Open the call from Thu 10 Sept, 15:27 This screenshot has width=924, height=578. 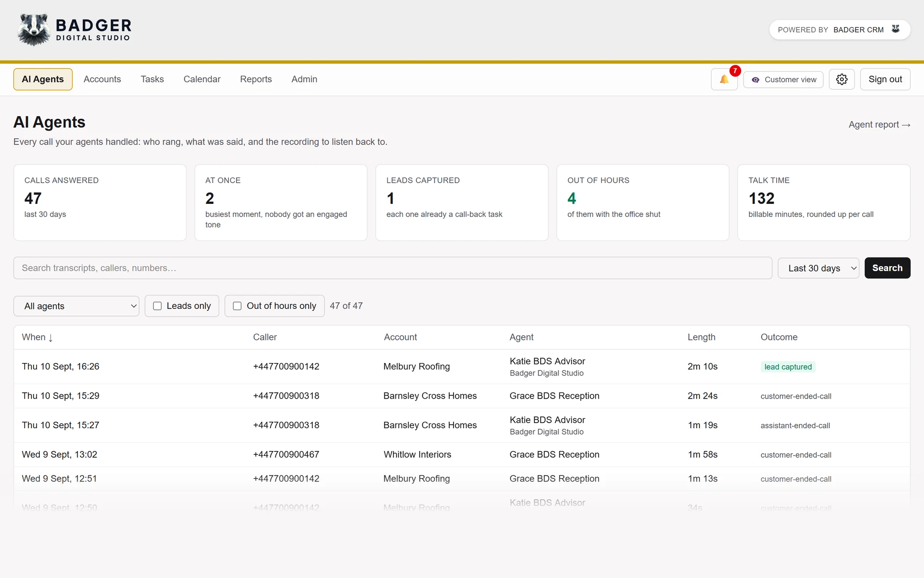tap(462, 425)
